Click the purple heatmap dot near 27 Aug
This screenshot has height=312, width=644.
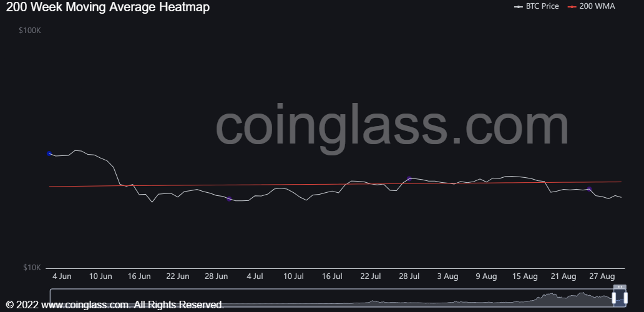(589, 188)
